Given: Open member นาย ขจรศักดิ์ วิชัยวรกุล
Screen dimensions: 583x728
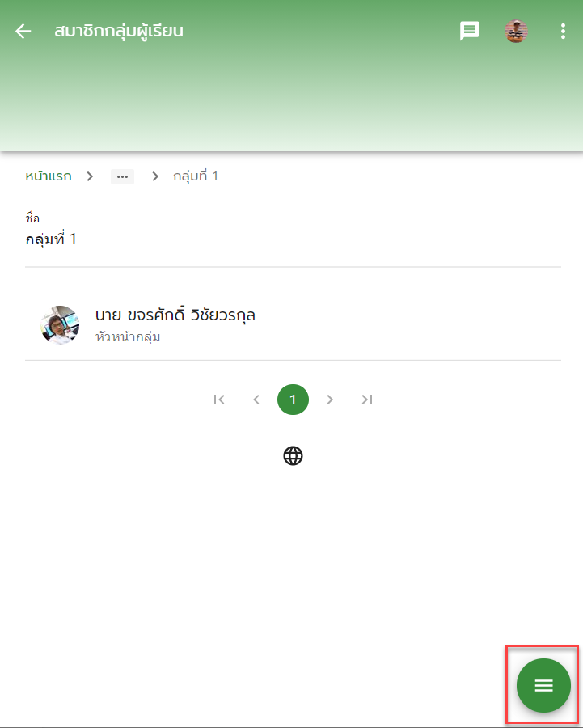Looking at the screenshot, I should pos(175,315).
